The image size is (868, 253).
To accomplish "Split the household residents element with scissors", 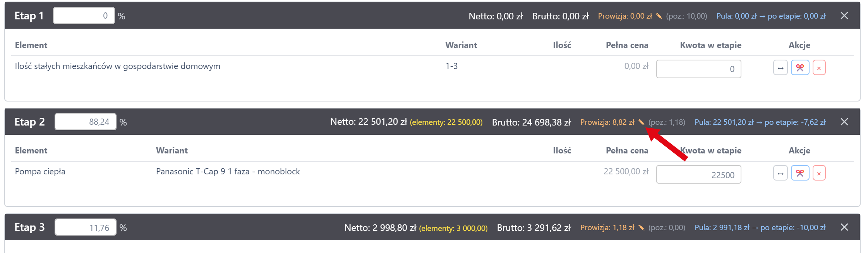I will coord(800,68).
